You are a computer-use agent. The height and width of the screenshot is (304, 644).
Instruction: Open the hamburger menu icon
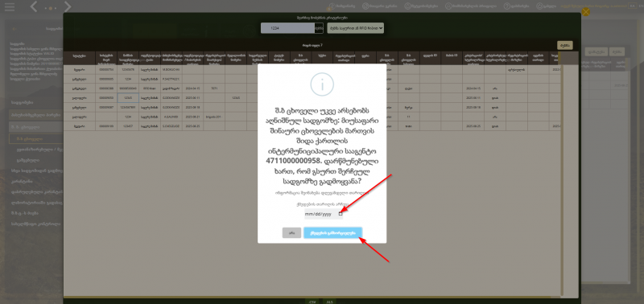[x=10, y=7]
